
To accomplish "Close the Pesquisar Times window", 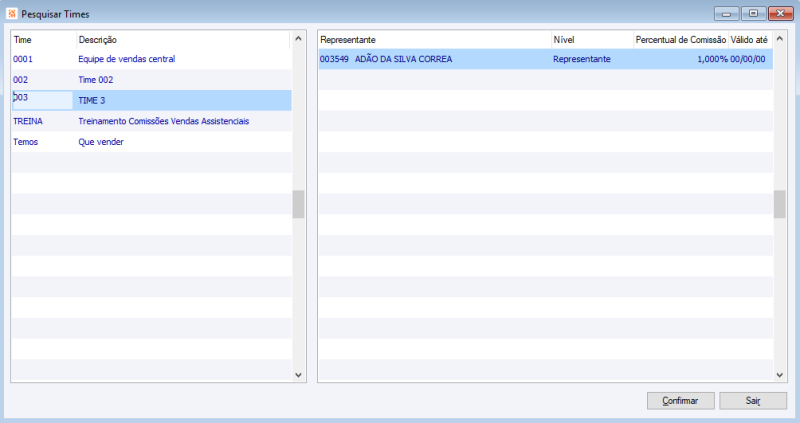I will (781, 14).
